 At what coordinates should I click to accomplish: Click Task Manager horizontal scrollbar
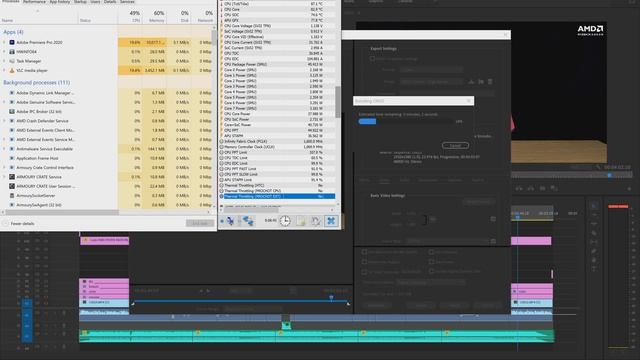(x=62, y=212)
